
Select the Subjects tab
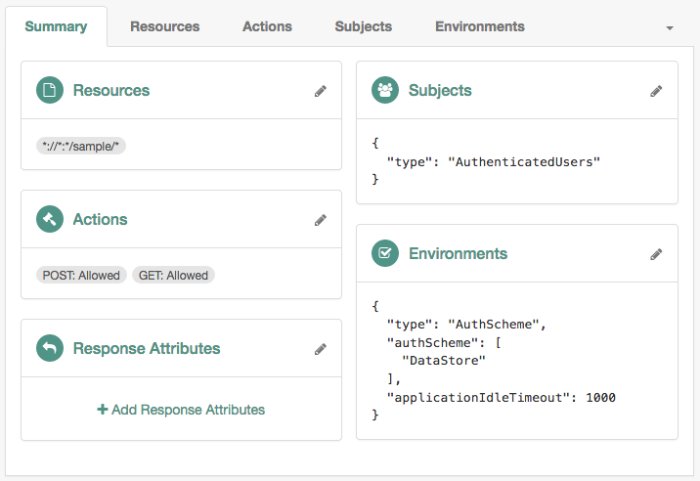[363, 26]
